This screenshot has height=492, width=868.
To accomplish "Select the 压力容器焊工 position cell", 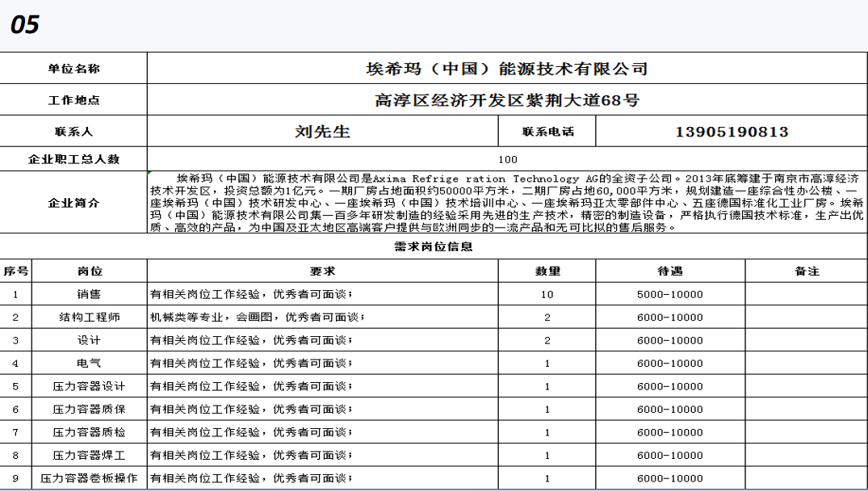I will click(90, 456).
